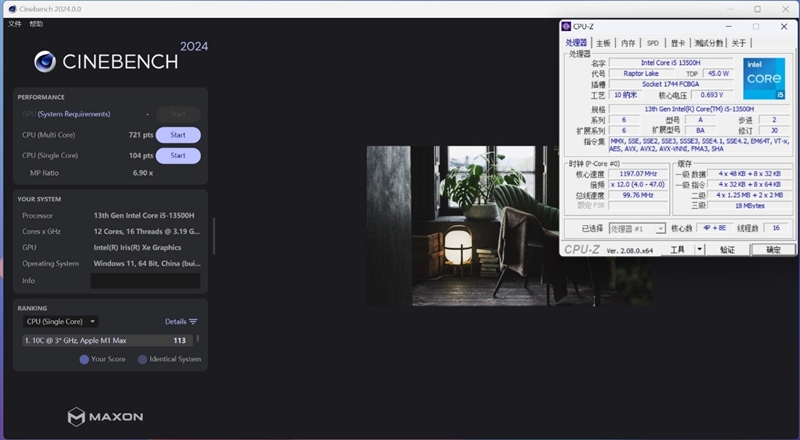Start the CPU (Single Core) benchmark

178,156
